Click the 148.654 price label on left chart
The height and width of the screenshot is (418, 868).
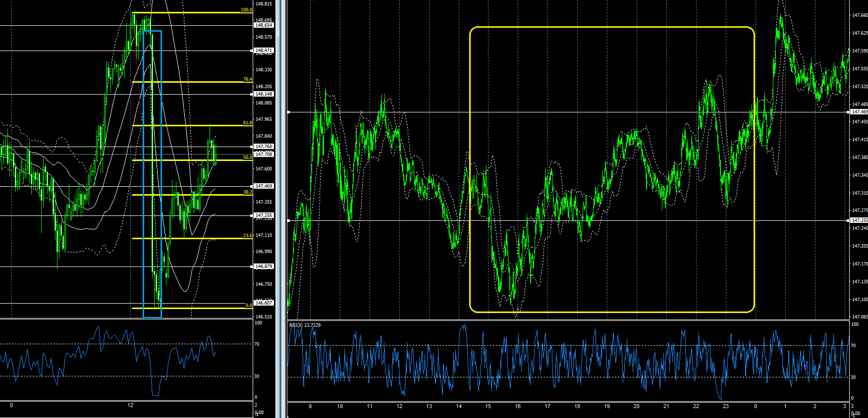[x=264, y=25]
